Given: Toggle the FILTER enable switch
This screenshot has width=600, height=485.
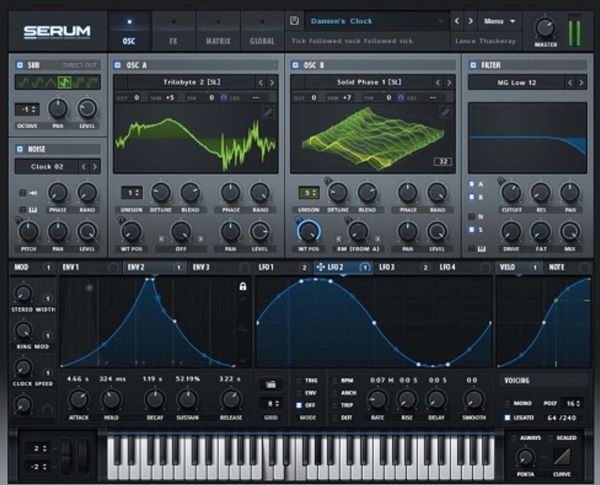Looking at the screenshot, I should 473,65.
